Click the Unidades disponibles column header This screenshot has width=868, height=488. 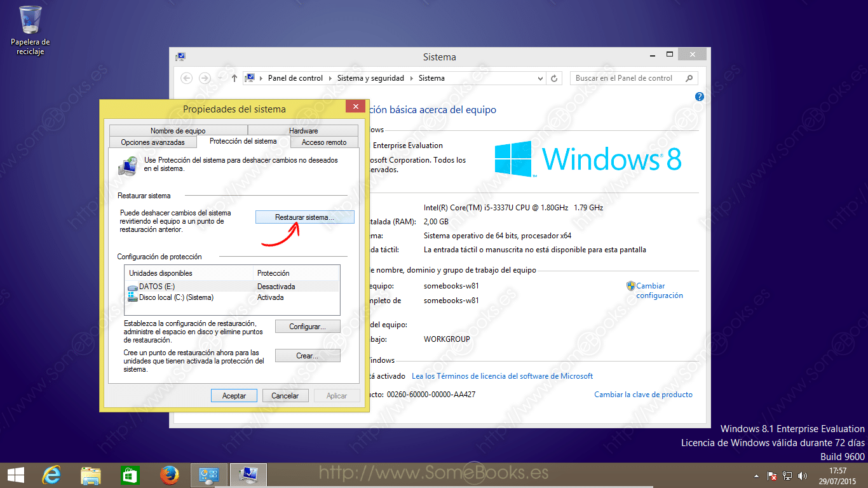189,273
